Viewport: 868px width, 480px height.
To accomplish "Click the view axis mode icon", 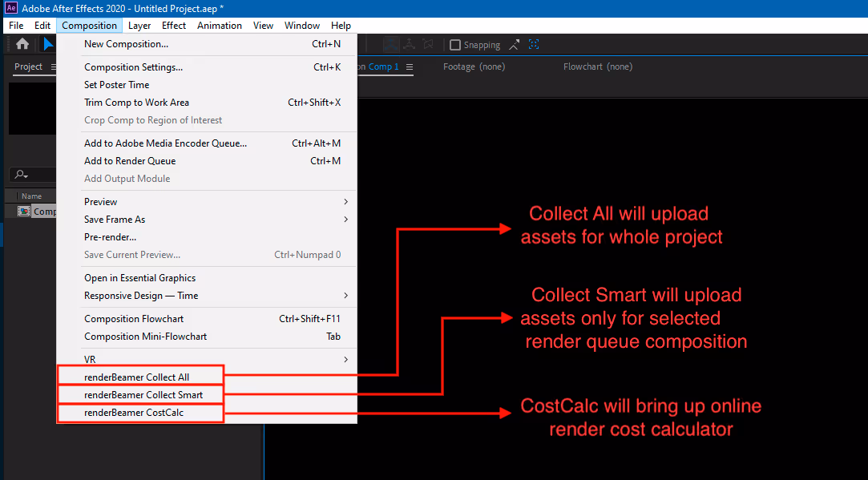I will [x=428, y=45].
